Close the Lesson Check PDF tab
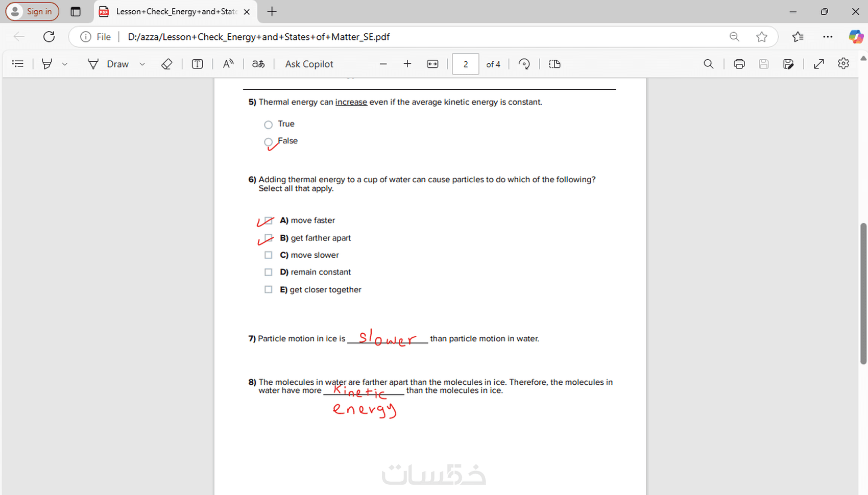 [247, 11]
